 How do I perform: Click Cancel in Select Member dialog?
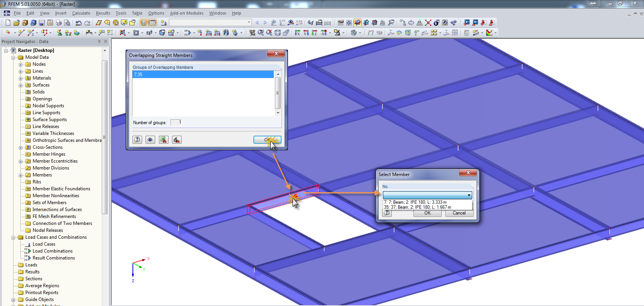459,213
